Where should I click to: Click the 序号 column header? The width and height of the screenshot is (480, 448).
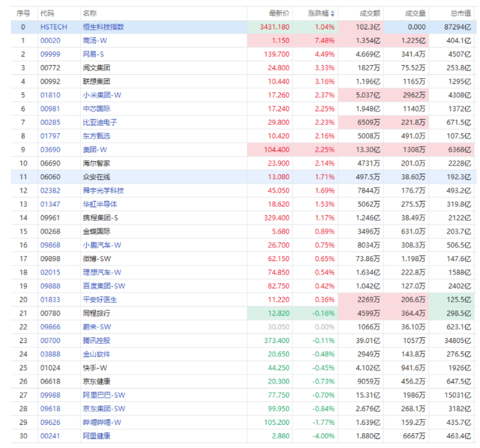[x=23, y=13]
